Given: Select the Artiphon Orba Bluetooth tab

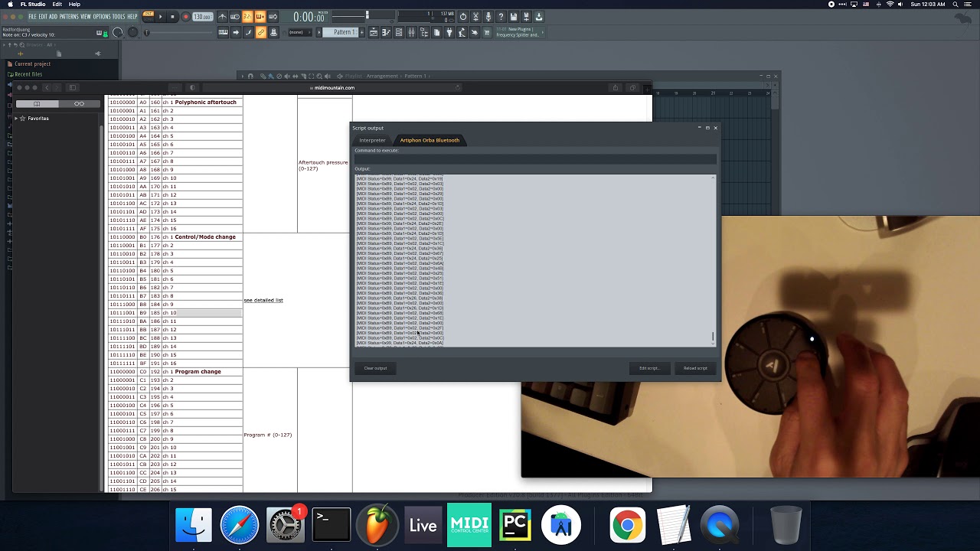Looking at the screenshot, I should point(430,140).
